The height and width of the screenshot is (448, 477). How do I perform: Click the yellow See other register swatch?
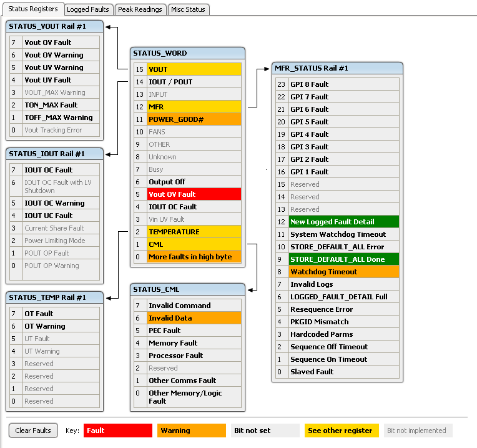pyautogui.click(x=340, y=431)
